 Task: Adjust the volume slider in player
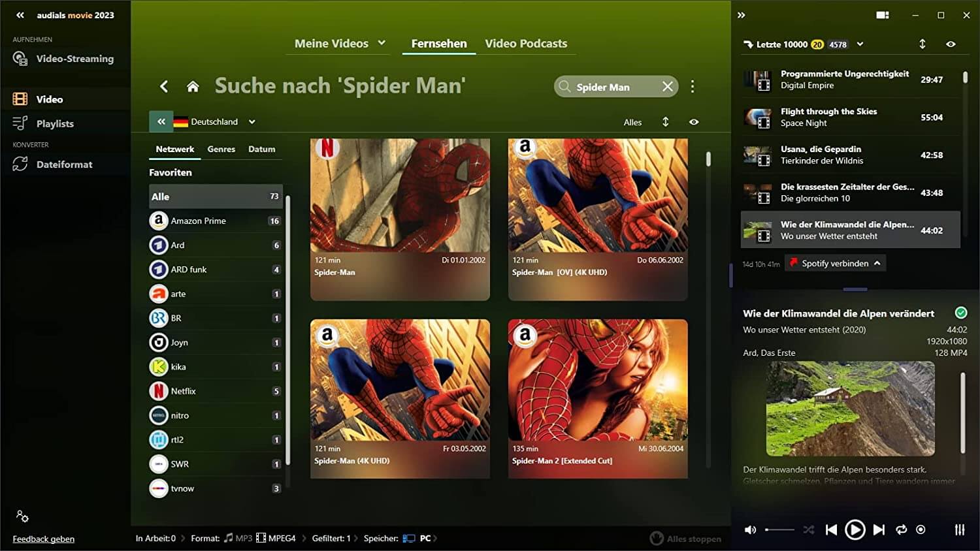(x=779, y=530)
